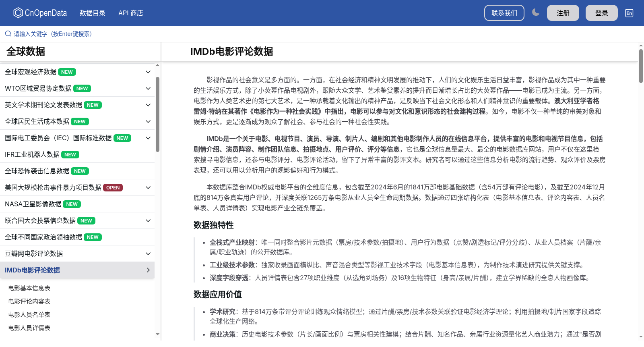Click the 数据独特性 heading
This screenshot has height=347, width=644.
[214, 225]
